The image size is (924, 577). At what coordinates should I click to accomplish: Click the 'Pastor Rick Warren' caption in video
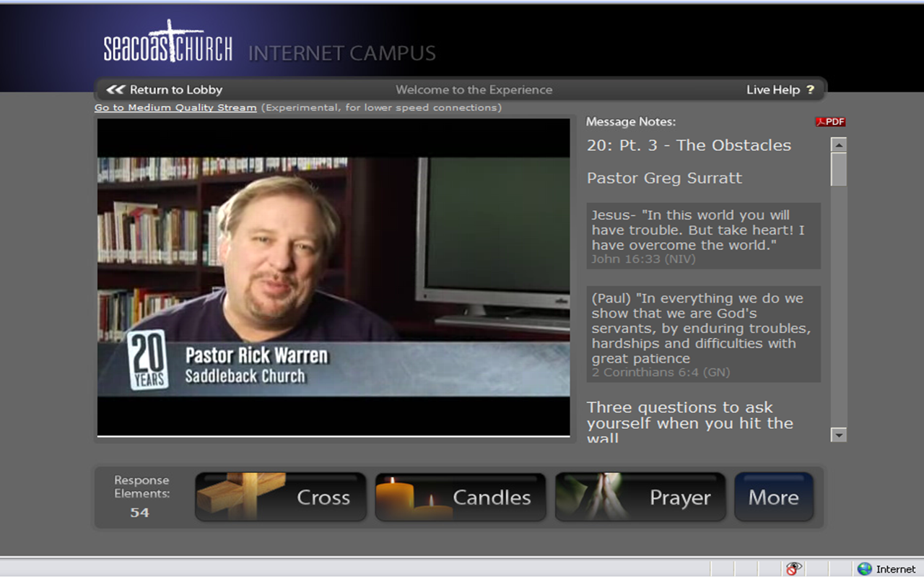click(256, 355)
